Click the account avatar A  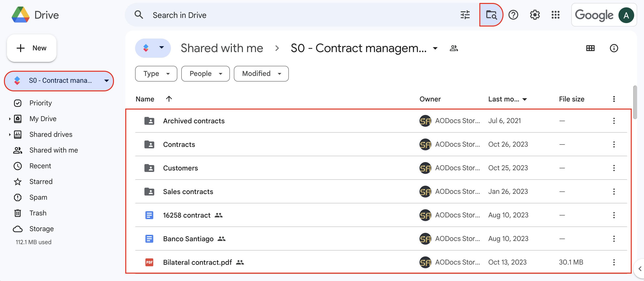point(626,15)
